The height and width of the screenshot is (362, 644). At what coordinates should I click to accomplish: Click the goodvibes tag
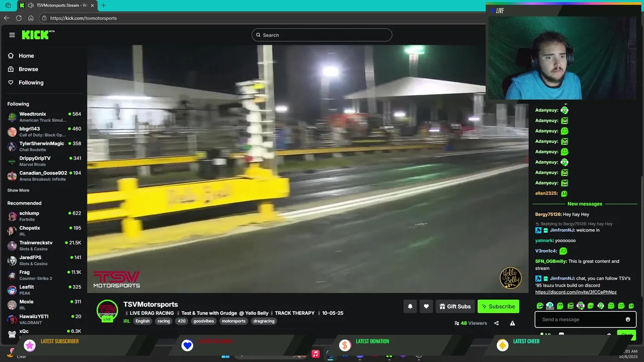point(204,321)
